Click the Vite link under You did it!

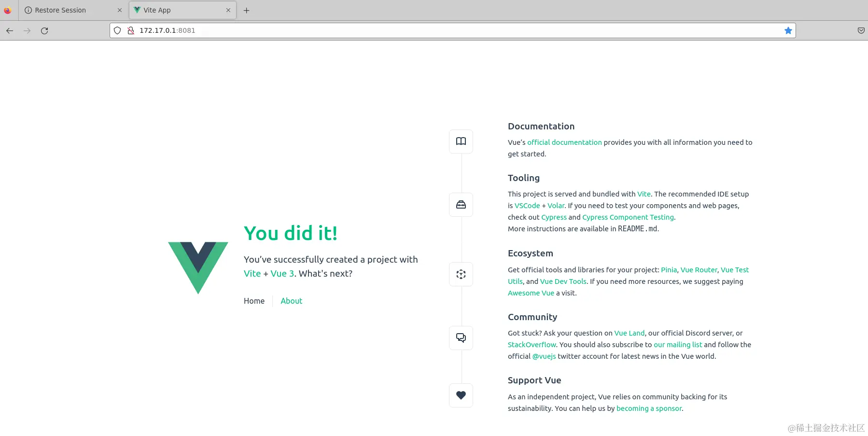[252, 274]
